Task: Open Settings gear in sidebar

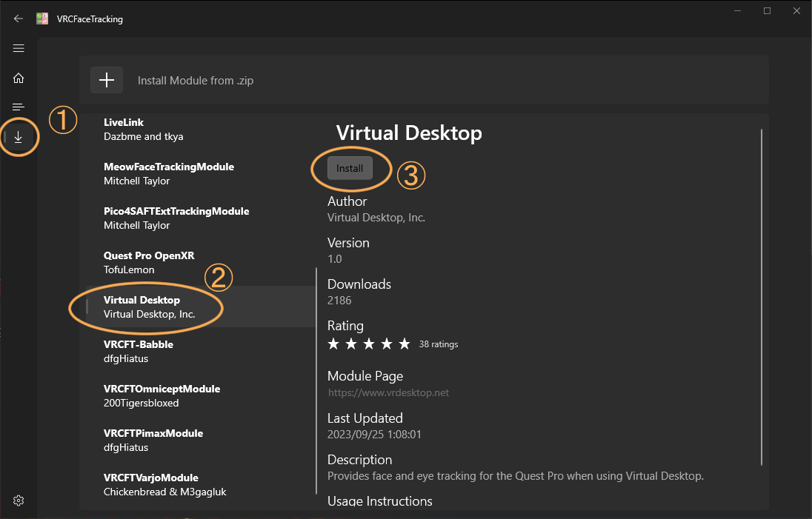Action: [19, 500]
